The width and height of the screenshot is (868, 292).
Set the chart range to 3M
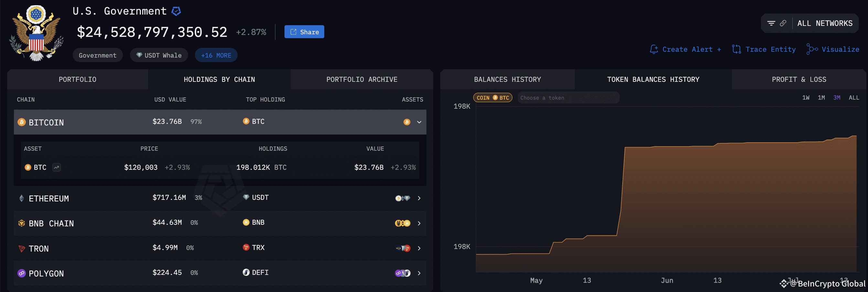point(837,98)
